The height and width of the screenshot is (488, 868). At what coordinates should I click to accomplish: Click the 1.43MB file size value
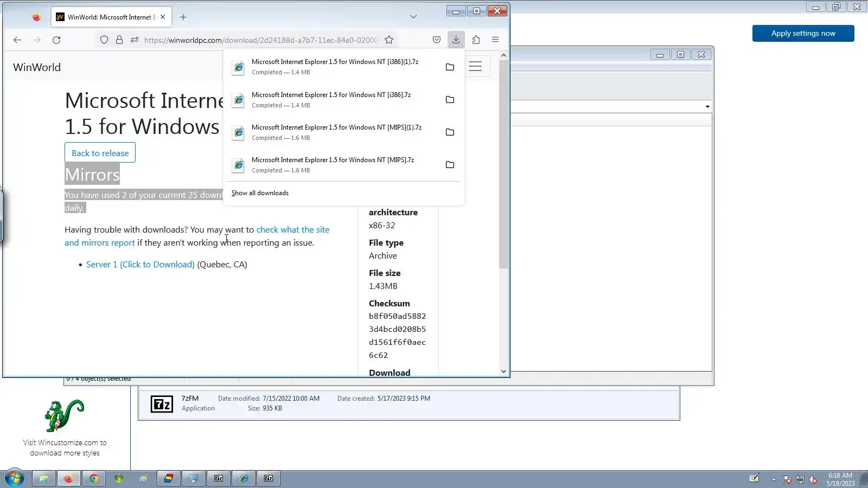pyautogui.click(x=383, y=286)
